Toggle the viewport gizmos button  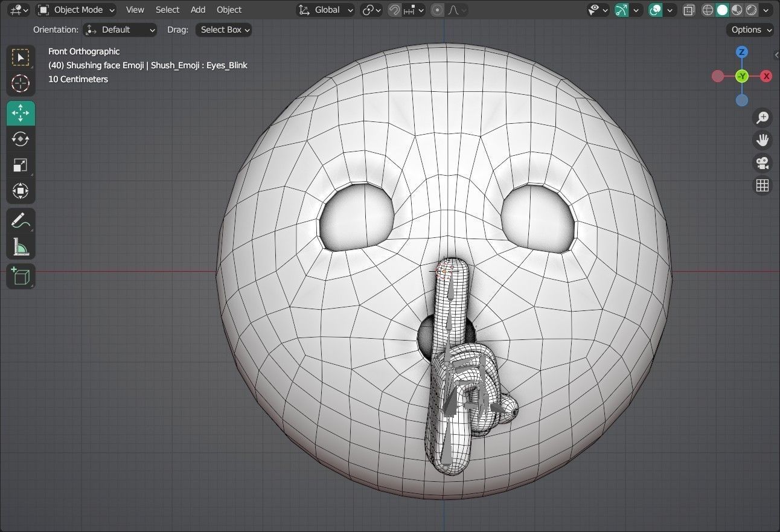click(622, 10)
